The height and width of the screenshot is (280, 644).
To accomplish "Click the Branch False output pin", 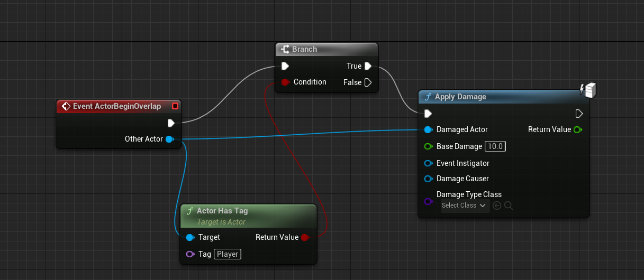I will (368, 82).
